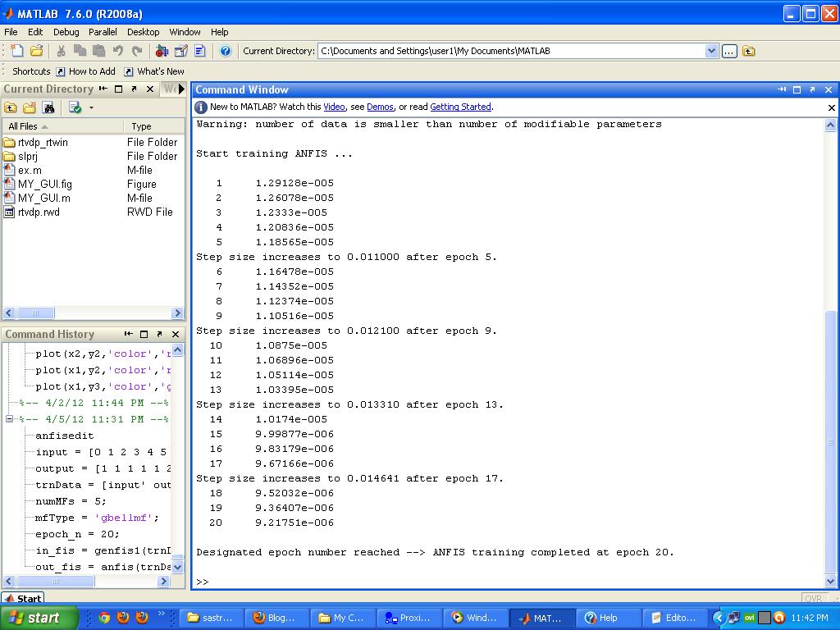
Task: Open the File menu
Action: click(x=11, y=32)
